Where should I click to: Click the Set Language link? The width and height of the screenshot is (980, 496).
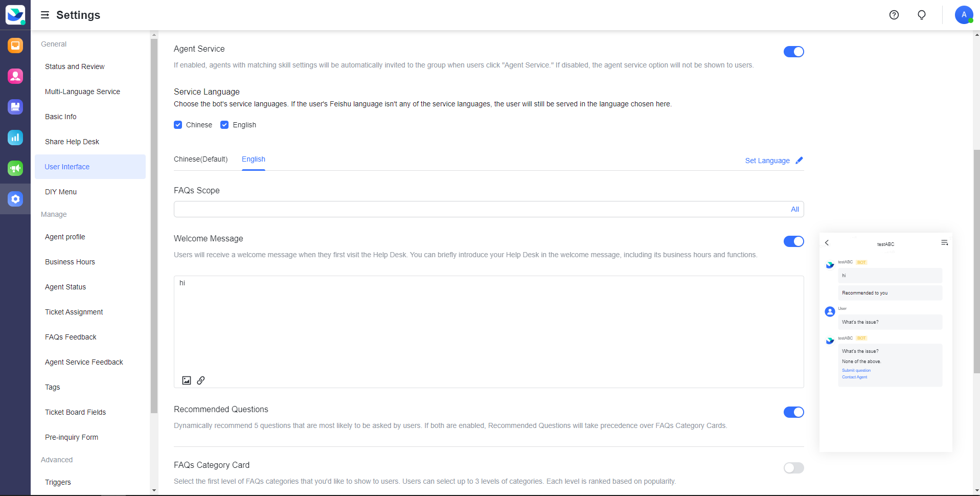click(767, 161)
